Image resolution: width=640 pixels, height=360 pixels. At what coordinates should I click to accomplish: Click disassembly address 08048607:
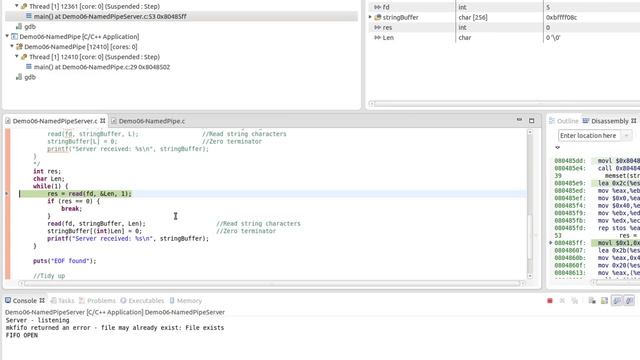click(570, 250)
